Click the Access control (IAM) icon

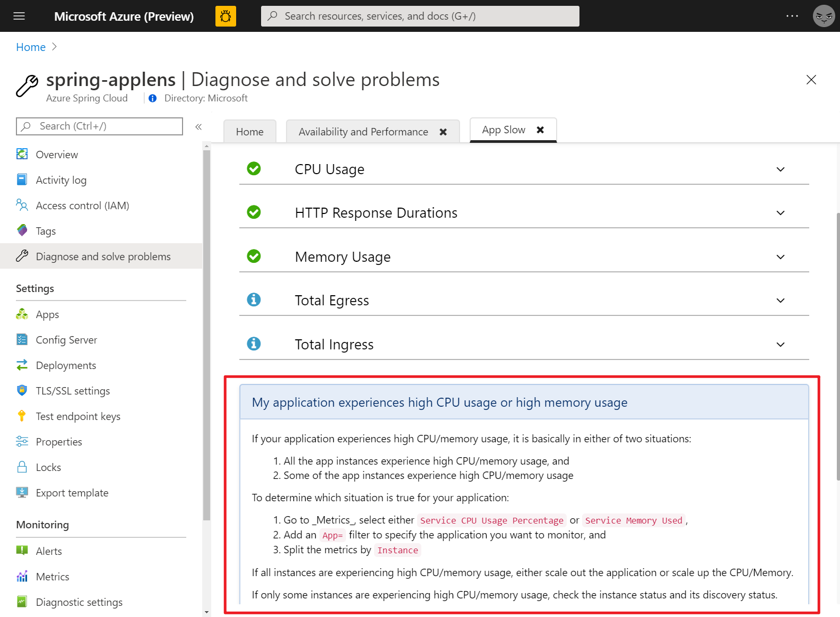pos(22,205)
